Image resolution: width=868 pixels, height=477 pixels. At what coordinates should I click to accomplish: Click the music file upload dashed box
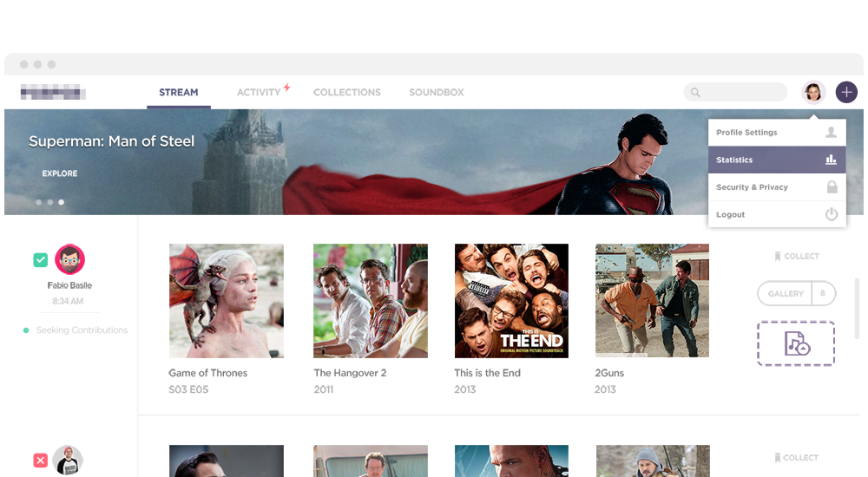click(x=796, y=343)
